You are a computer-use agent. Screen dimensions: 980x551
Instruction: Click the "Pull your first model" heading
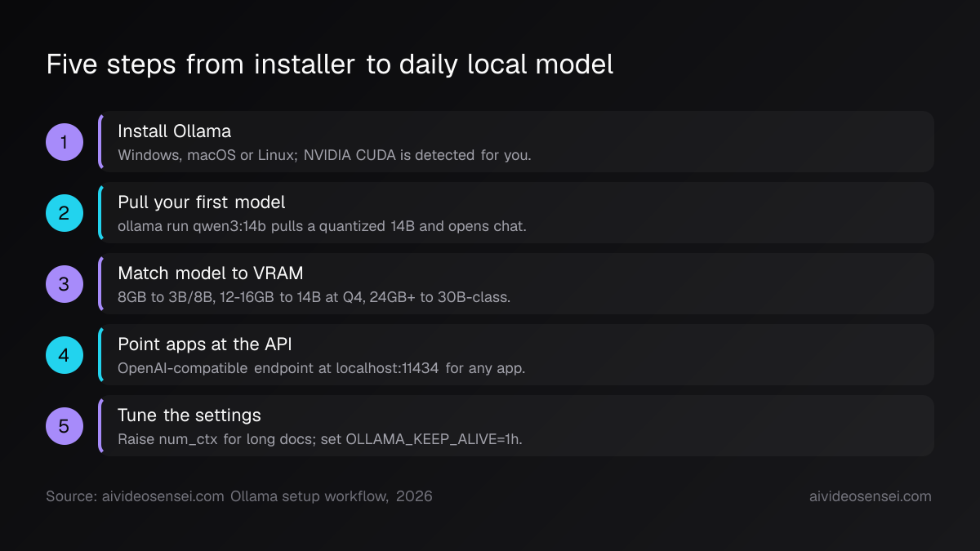[202, 202]
